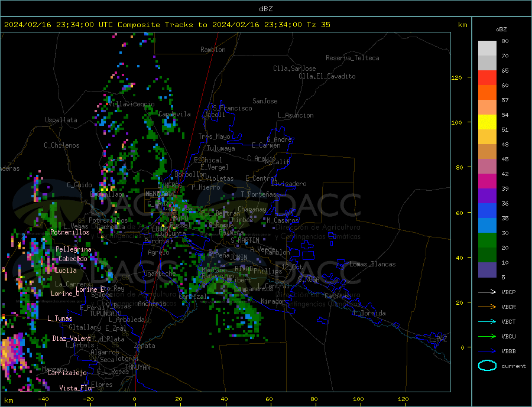The width and height of the screenshot is (532, 407).
Task: Click the 30 dBZ green swatch
Action: [487, 240]
